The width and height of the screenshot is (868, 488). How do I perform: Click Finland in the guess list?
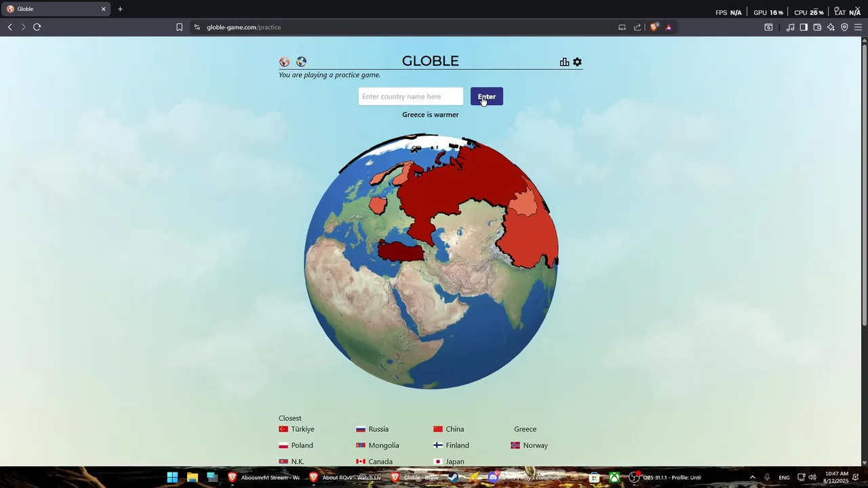[451, 445]
